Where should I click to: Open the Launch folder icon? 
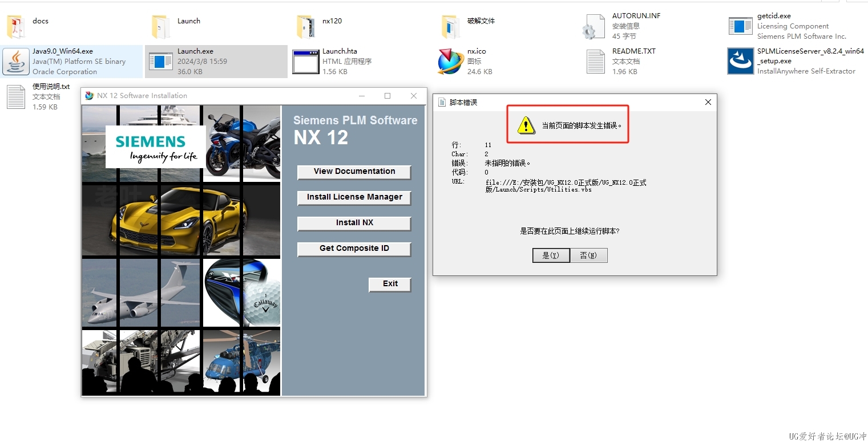(x=160, y=26)
